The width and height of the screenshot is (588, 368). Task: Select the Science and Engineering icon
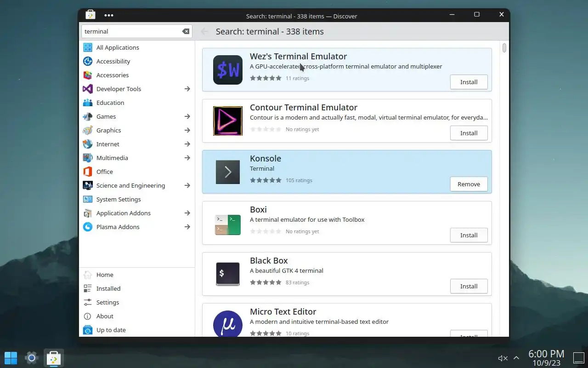pos(88,185)
